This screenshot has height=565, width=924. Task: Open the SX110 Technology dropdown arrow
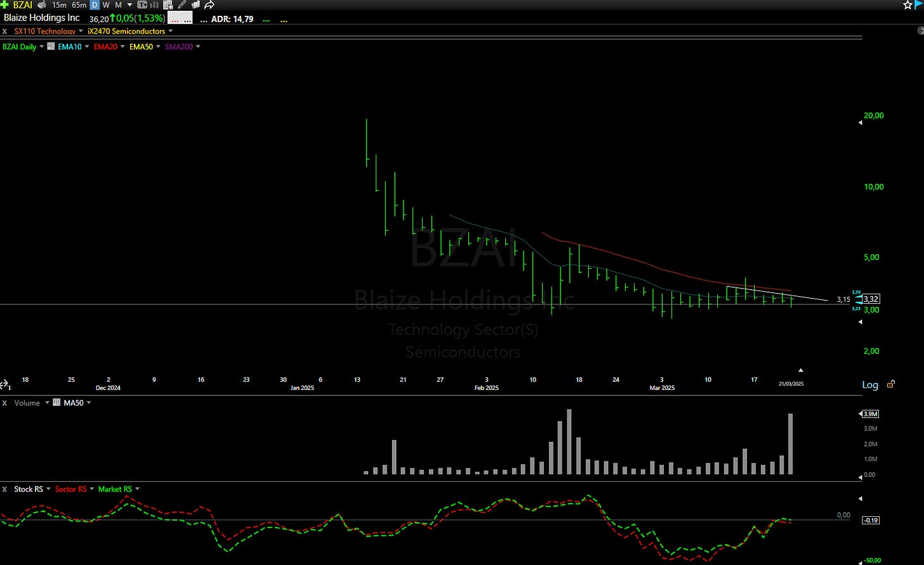pyautogui.click(x=81, y=30)
